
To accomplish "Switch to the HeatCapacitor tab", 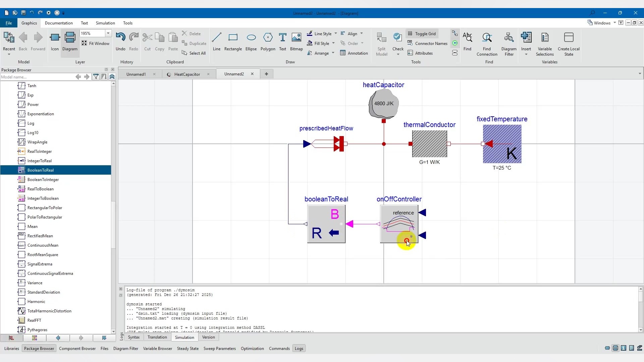I will [x=187, y=74].
